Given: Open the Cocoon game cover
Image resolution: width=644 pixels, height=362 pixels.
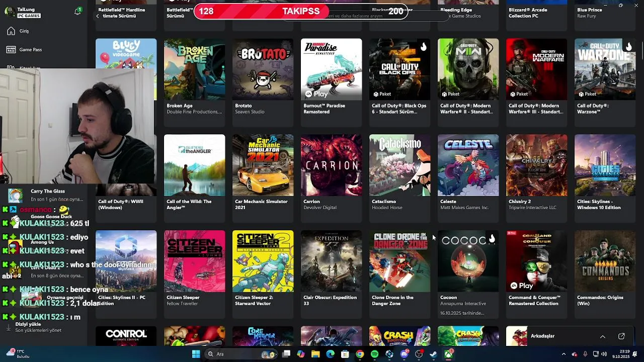Looking at the screenshot, I should [468, 261].
